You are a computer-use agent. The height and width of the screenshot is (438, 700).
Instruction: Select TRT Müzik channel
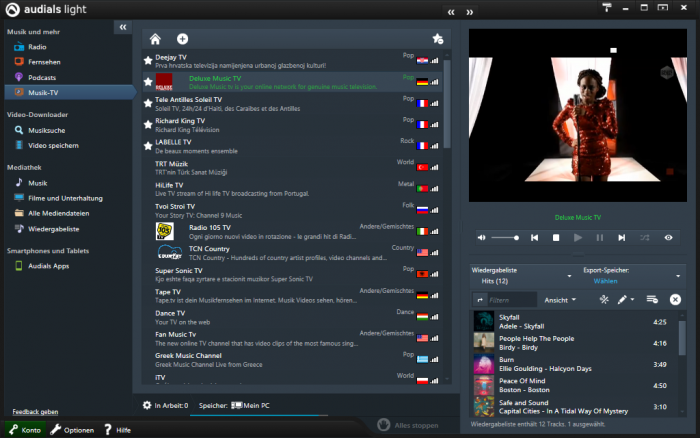click(x=292, y=167)
